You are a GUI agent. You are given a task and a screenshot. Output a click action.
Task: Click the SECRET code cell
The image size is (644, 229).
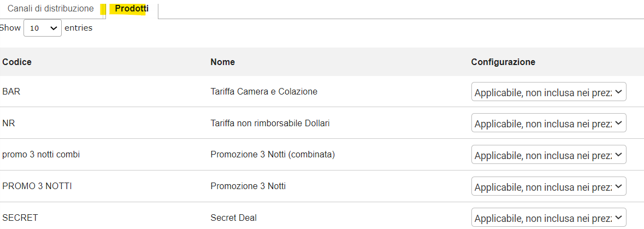tap(20, 218)
